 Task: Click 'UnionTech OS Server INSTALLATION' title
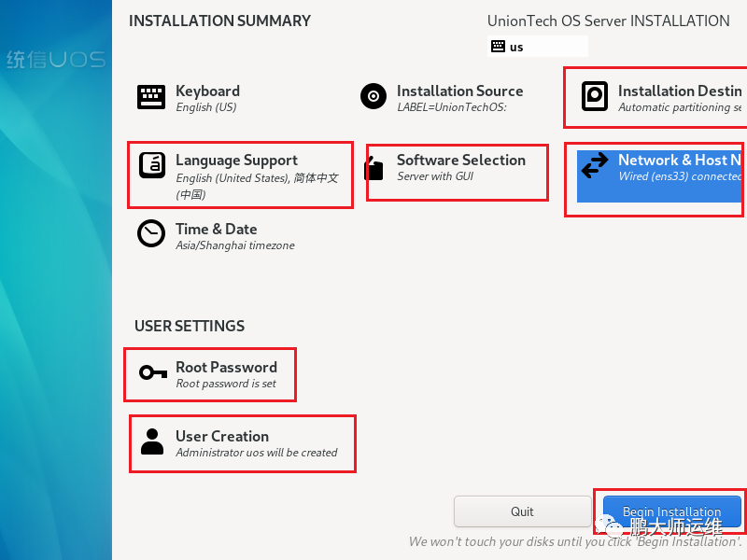609,21
